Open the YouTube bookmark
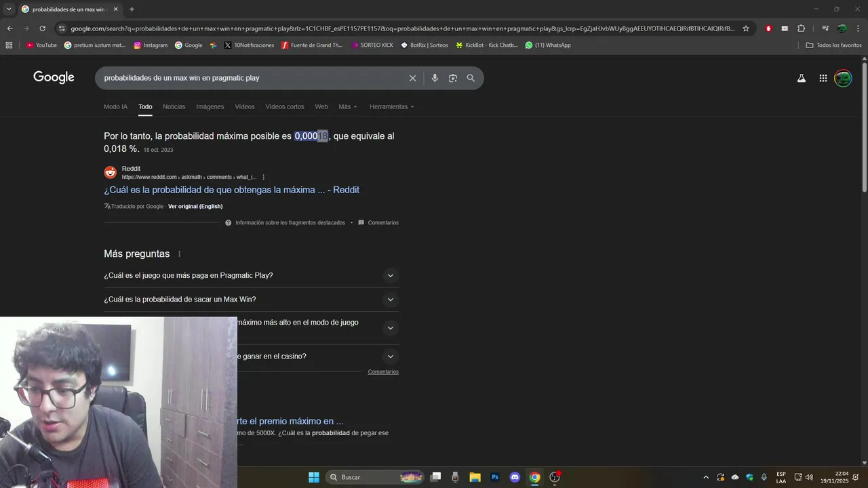Screen dimensions: 868x488 click(x=41, y=45)
